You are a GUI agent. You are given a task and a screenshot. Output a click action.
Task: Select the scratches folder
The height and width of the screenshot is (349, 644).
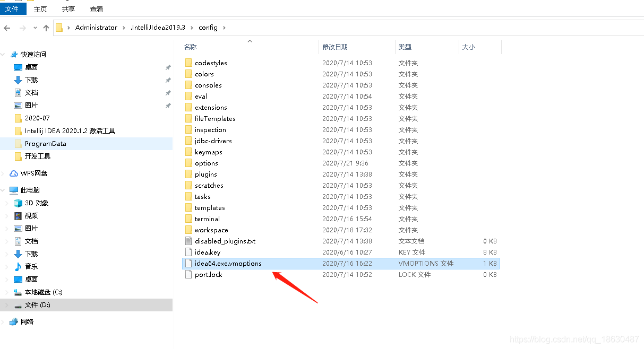[x=209, y=185]
